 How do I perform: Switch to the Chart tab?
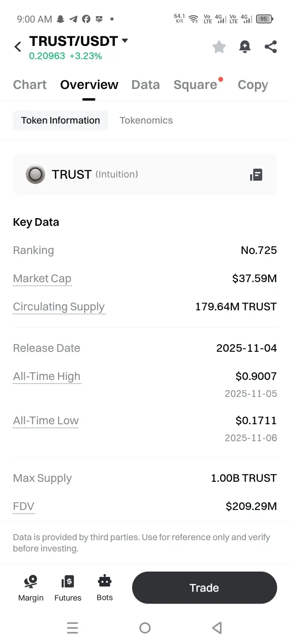pyautogui.click(x=30, y=85)
